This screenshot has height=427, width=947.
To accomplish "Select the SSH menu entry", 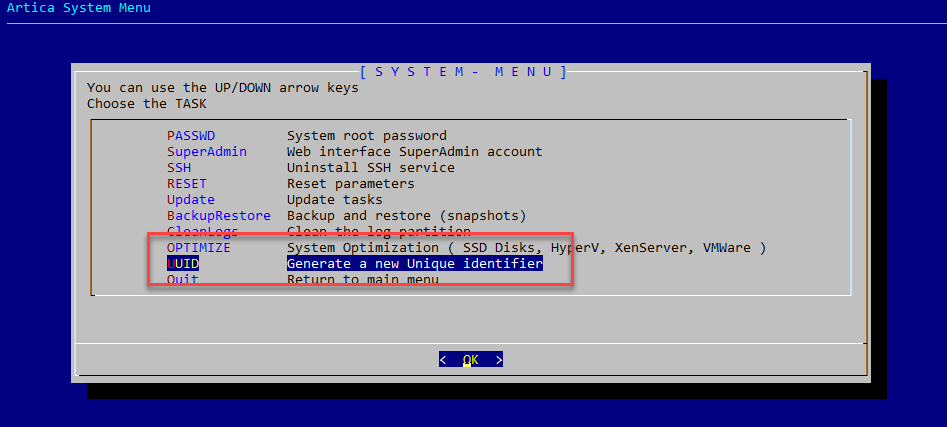I will click(179, 168).
